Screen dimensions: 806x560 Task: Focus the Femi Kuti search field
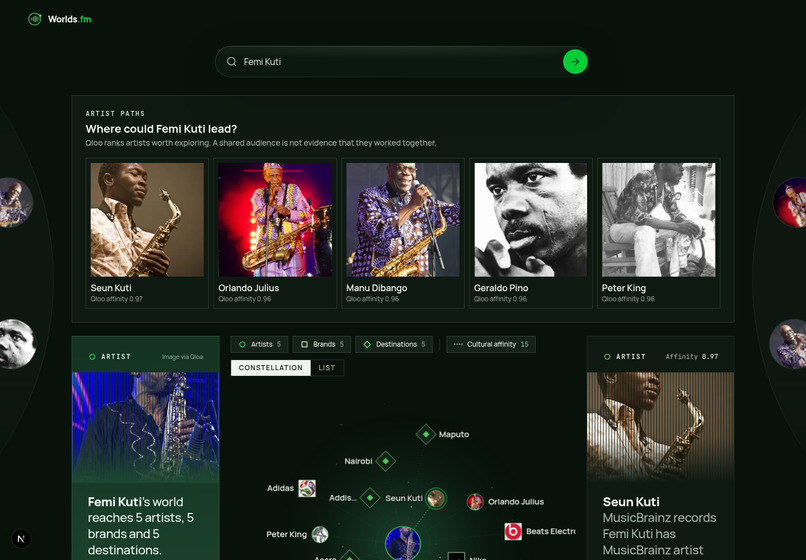402,62
